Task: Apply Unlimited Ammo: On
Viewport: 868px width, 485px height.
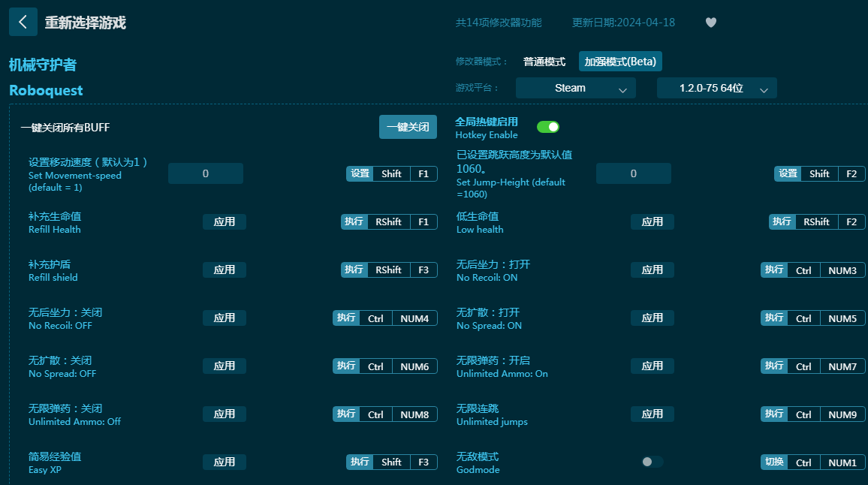Action: click(x=652, y=366)
